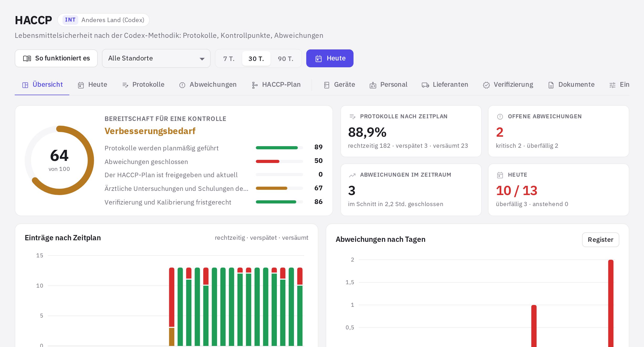Click the Abweichungen tab alert icon
The height and width of the screenshot is (347, 644).
[182, 85]
